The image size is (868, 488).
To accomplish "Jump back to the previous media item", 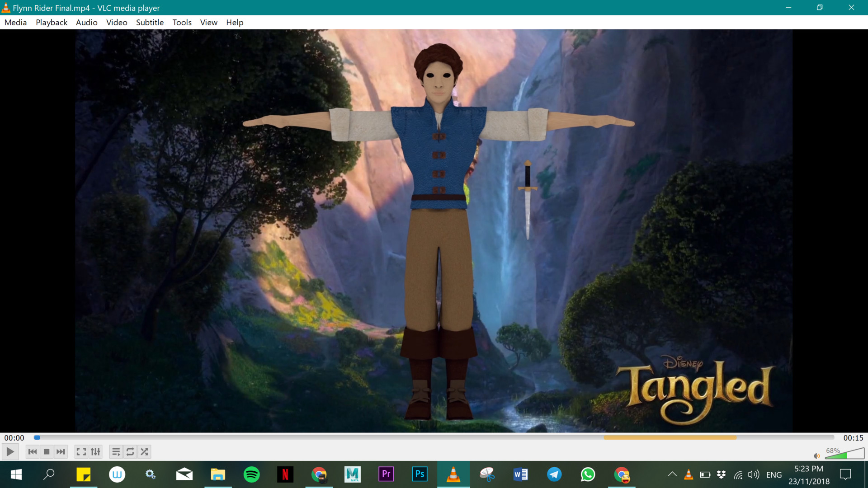I will [32, 451].
